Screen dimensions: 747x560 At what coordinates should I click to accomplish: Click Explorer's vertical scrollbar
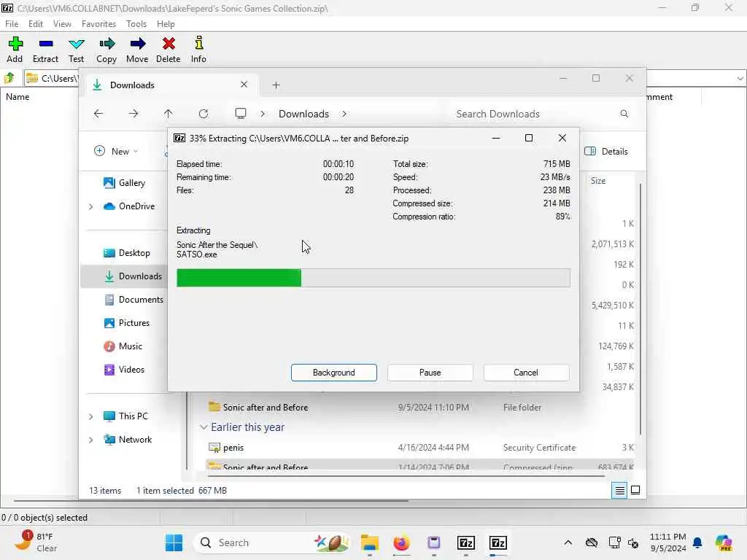pos(640,308)
